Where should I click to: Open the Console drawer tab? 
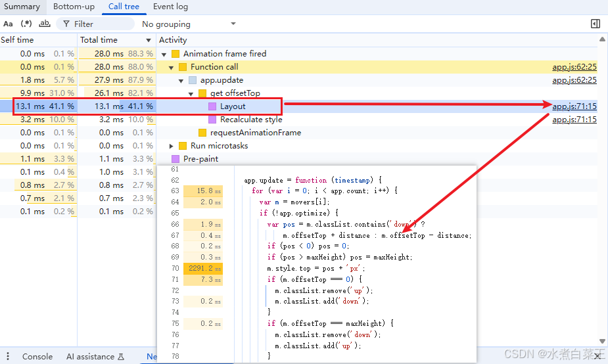pos(37,356)
